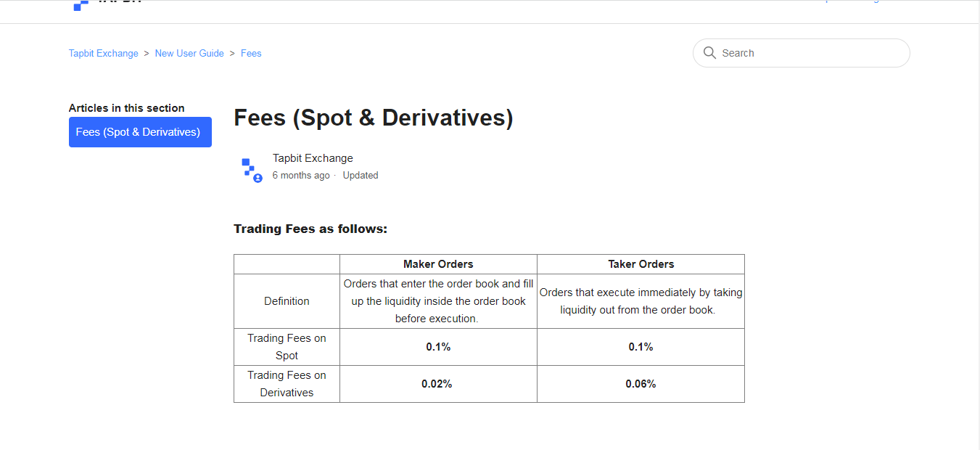The height and width of the screenshot is (450, 980).
Task: Click the magnifying glass search icon
Action: tap(709, 52)
